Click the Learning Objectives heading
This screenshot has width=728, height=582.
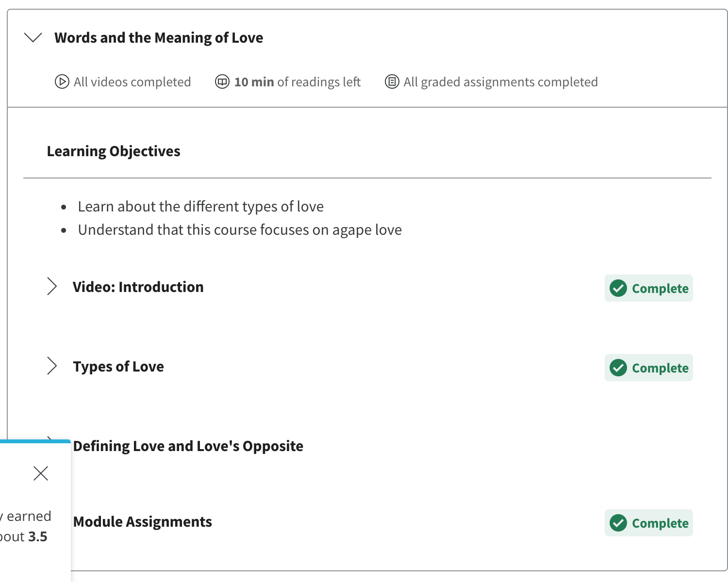(x=114, y=151)
